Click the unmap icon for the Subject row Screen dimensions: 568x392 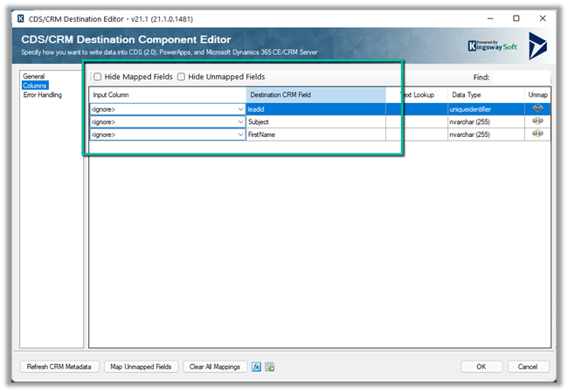[537, 122]
